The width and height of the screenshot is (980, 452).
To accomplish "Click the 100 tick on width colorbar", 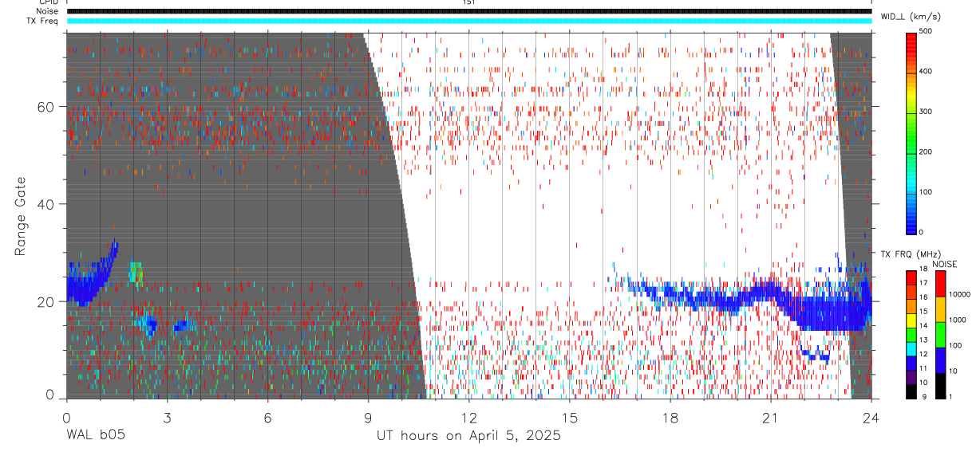I will [925, 192].
